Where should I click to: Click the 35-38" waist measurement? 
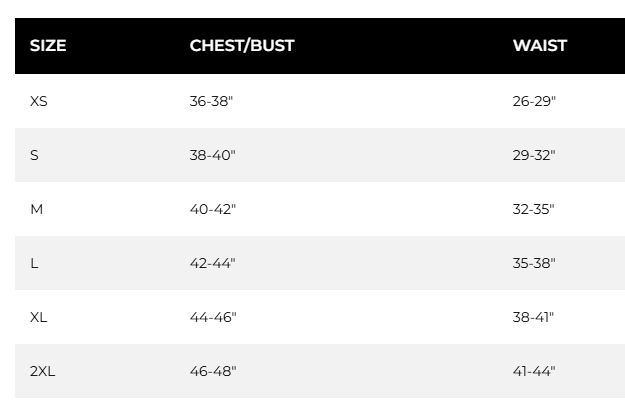pos(534,263)
